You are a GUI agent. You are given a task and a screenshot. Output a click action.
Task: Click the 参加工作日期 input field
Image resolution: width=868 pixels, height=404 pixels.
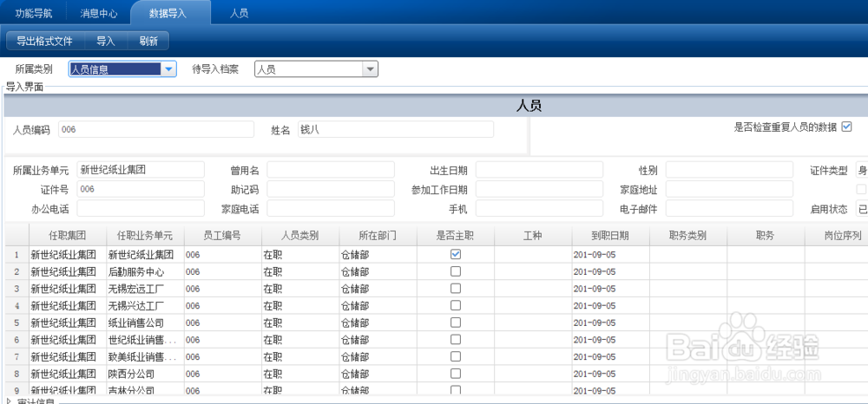click(539, 189)
